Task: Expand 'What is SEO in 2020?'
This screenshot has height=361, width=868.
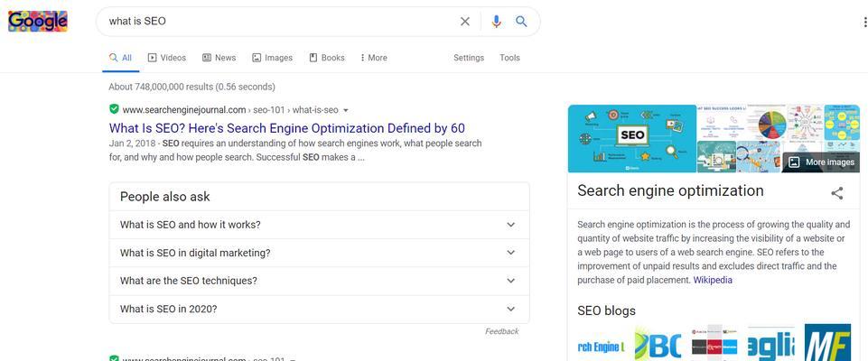Action: click(319, 309)
